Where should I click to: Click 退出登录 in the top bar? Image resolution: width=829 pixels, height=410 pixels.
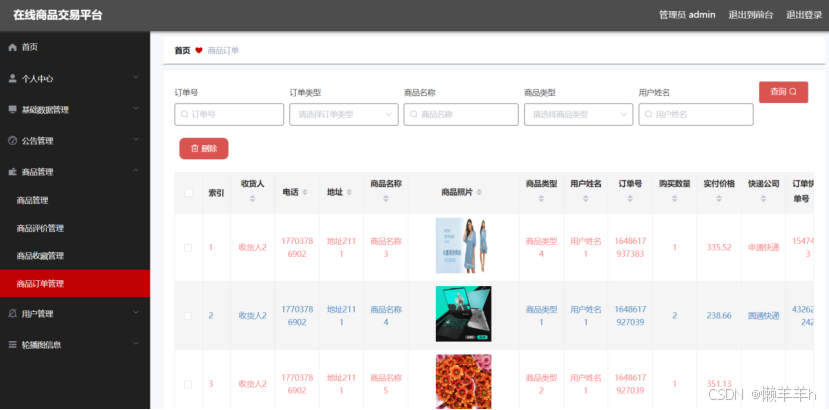tap(804, 15)
